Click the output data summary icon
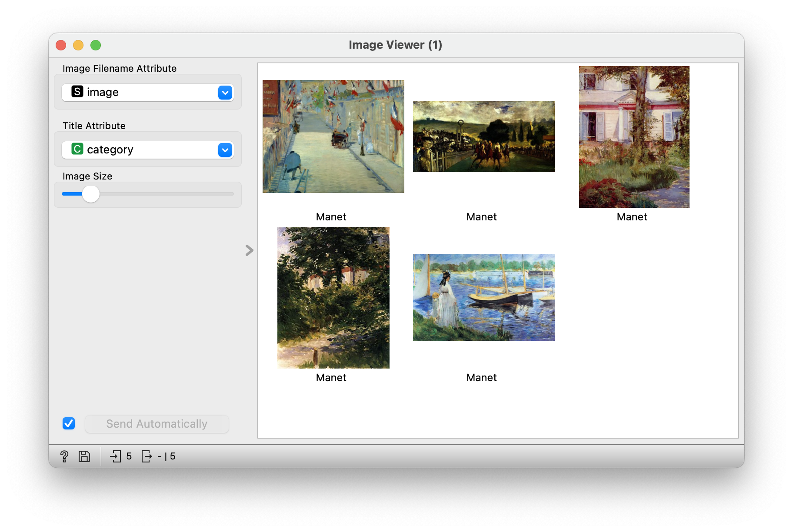Screen dimensions: 793x532 tap(147, 456)
